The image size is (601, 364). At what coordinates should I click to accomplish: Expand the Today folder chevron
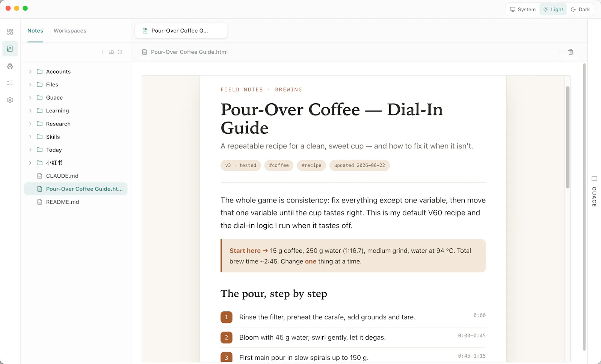pos(30,150)
